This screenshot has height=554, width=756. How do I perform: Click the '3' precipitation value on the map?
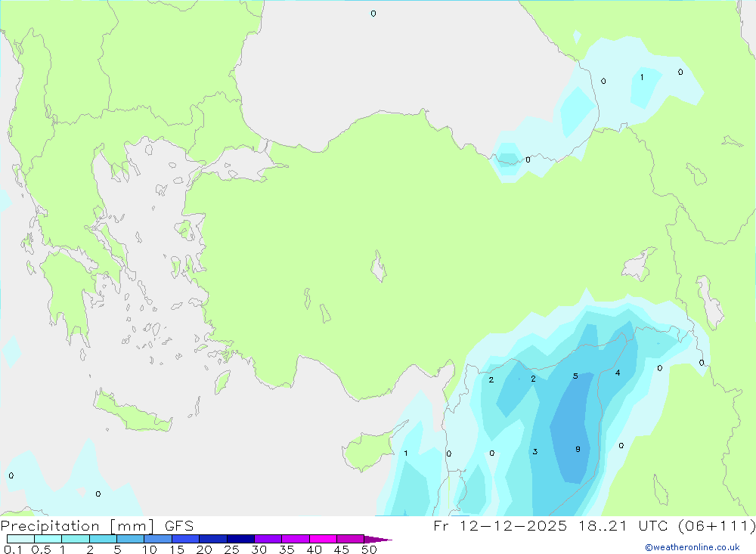click(x=535, y=452)
